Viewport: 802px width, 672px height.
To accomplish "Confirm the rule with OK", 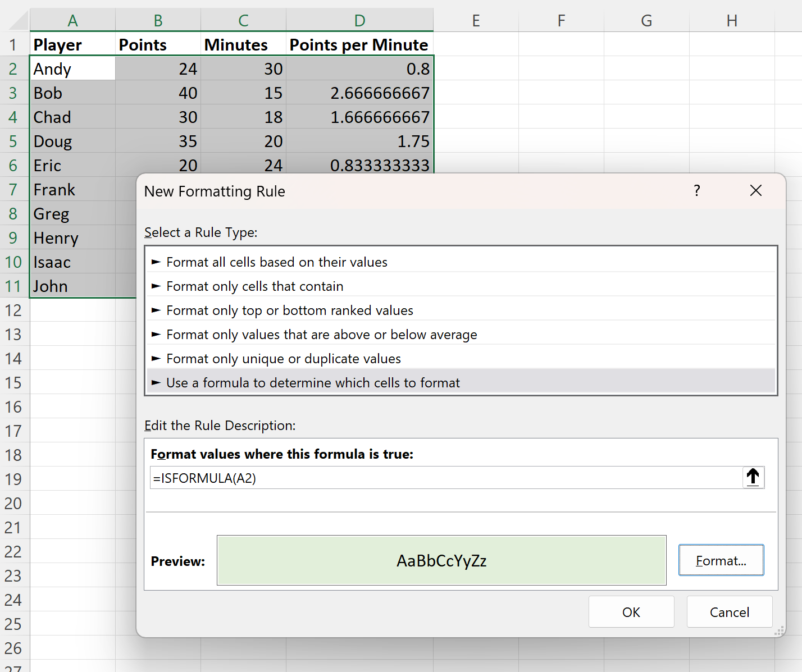I will pos(631,611).
